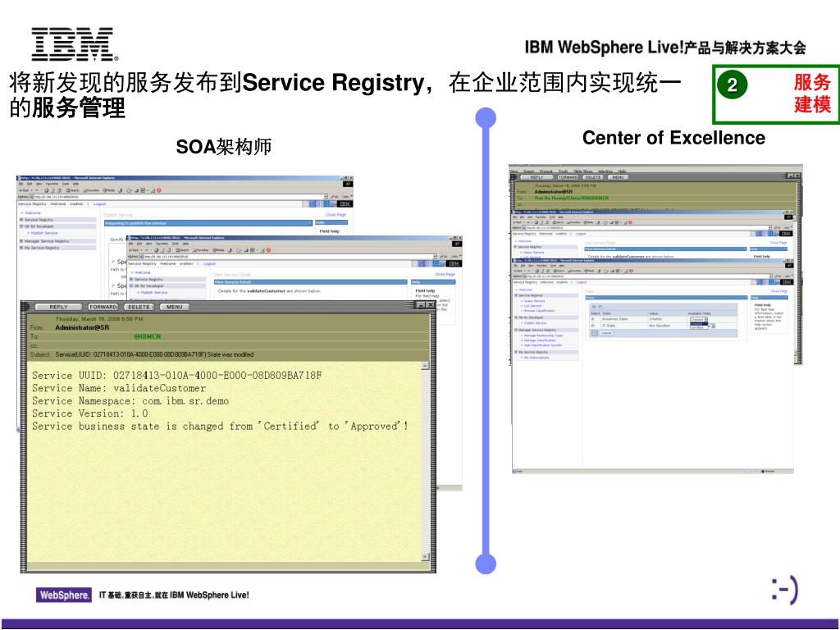Click Close Page in Publish Service browser
The height and width of the screenshot is (630, 840).
tap(336, 214)
